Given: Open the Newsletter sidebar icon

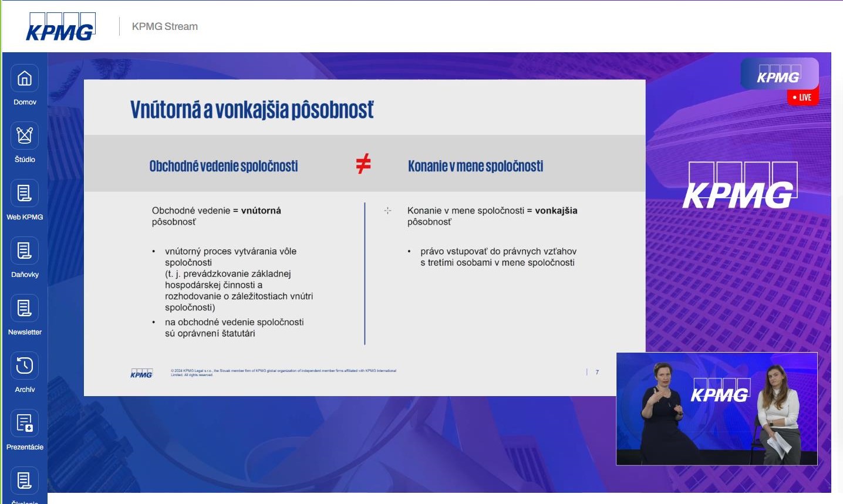Looking at the screenshot, I should (25, 308).
